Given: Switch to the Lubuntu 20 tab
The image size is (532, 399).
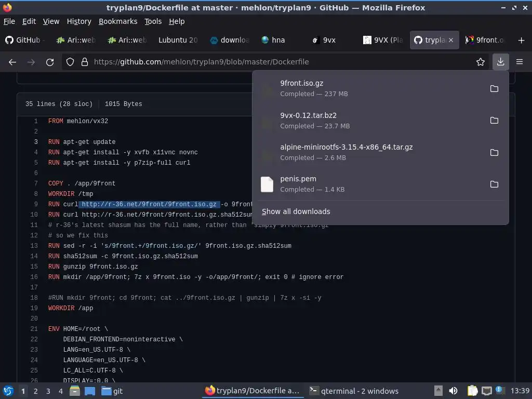Looking at the screenshot, I should click(178, 40).
